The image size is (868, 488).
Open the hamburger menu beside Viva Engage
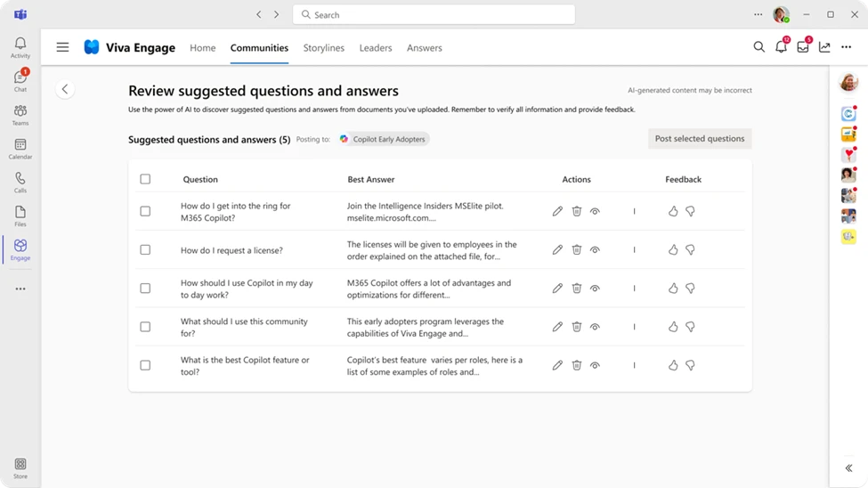click(x=62, y=47)
